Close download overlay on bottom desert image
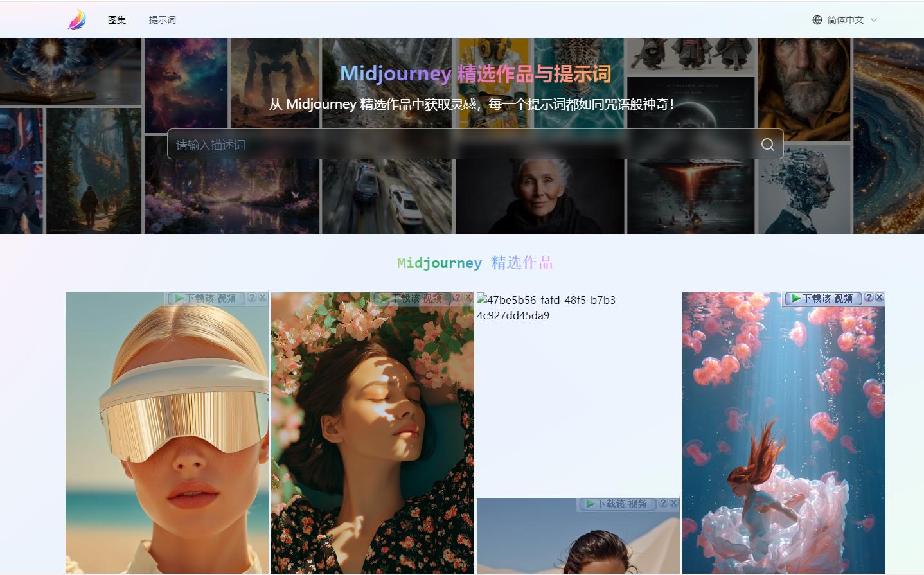Image resolution: width=924 pixels, height=575 pixels. [673, 504]
